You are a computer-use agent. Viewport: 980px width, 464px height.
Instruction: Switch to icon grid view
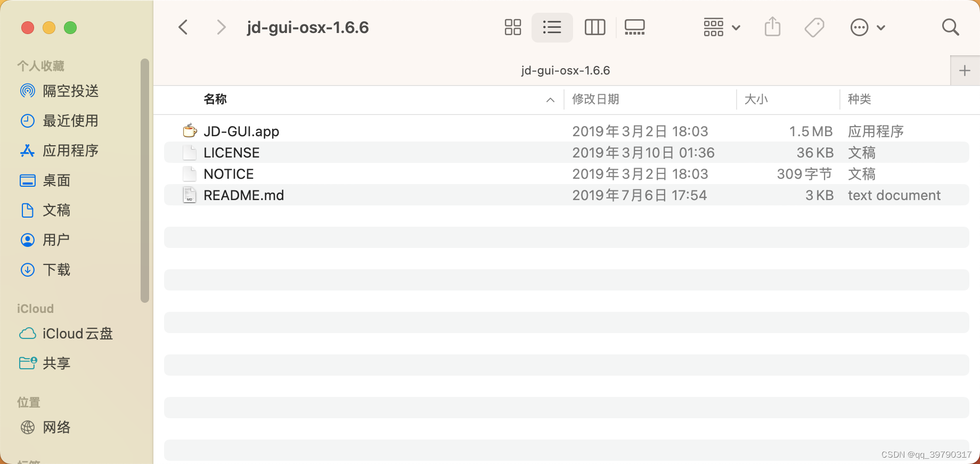point(513,27)
